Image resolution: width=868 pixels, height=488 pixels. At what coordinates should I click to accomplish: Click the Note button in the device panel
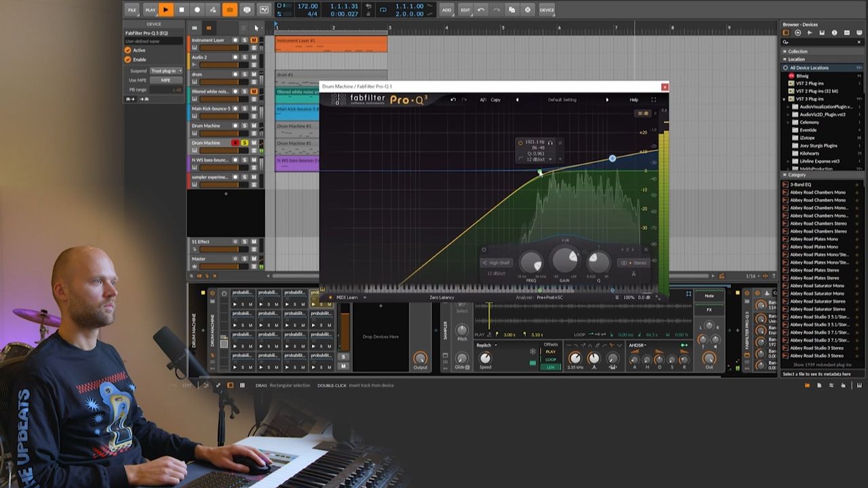[x=709, y=296]
